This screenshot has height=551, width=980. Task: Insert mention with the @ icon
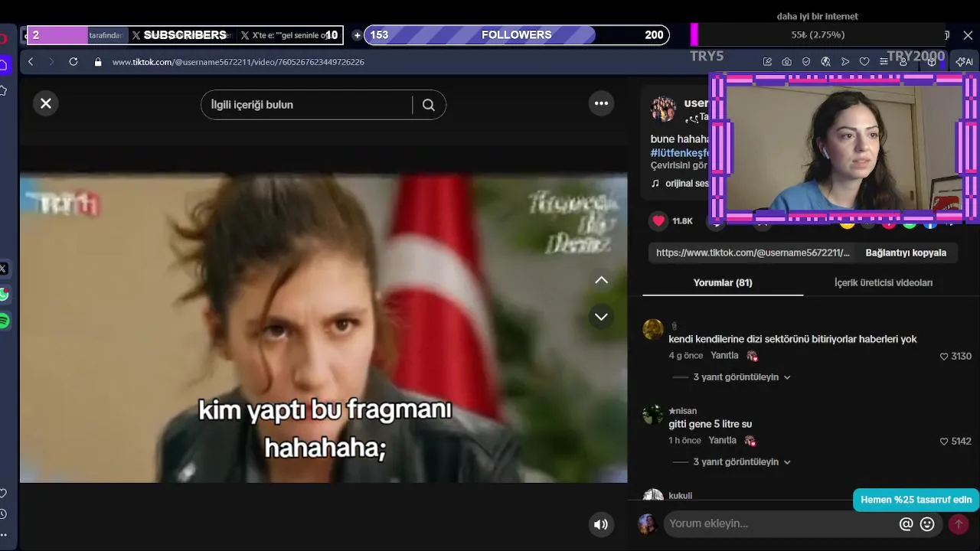(906, 524)
